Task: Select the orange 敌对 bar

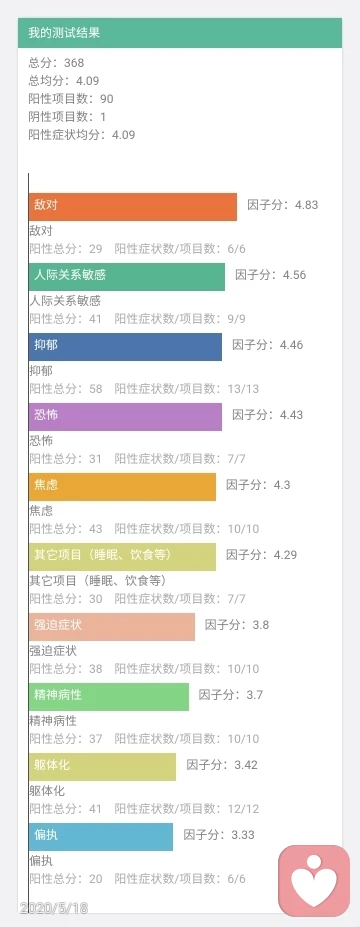Action: pos(133,207)
